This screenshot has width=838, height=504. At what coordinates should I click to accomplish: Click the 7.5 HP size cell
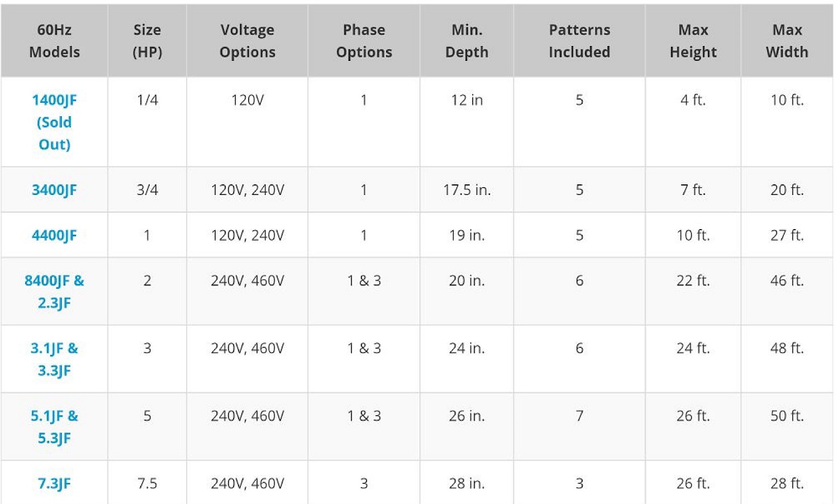tap(147, 483)
